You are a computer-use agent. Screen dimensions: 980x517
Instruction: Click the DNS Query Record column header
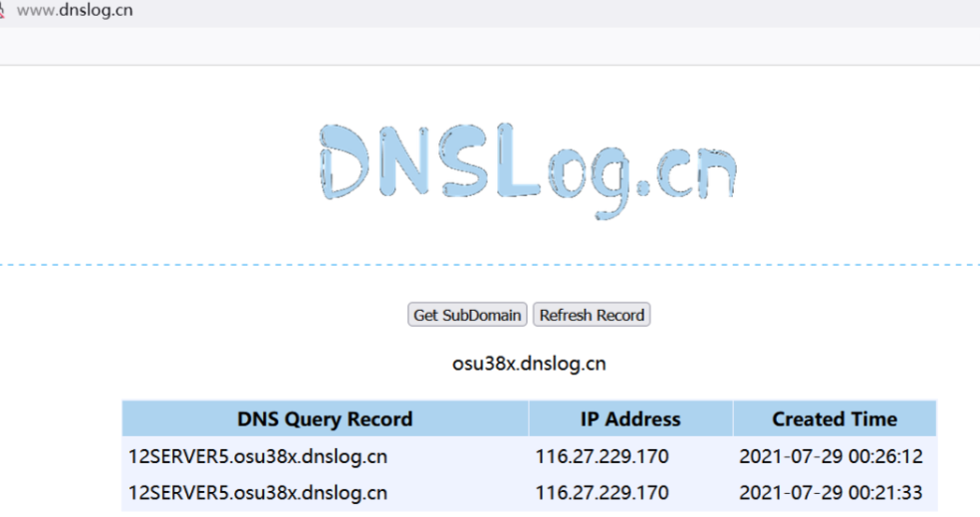[325, 418]
